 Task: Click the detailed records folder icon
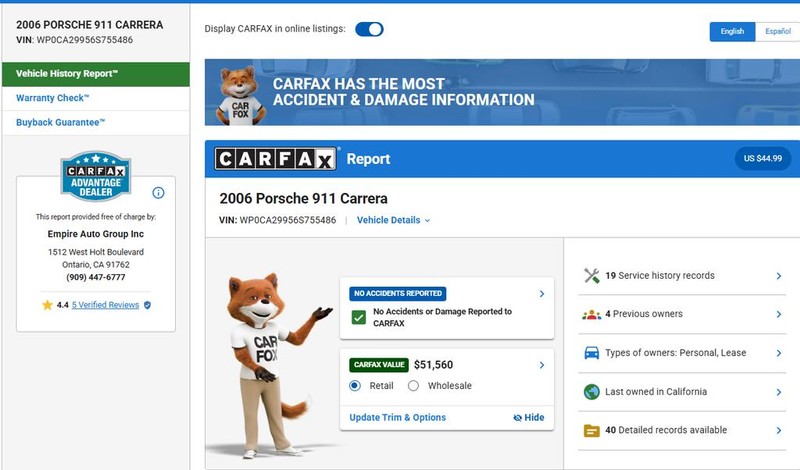(591, 431)
